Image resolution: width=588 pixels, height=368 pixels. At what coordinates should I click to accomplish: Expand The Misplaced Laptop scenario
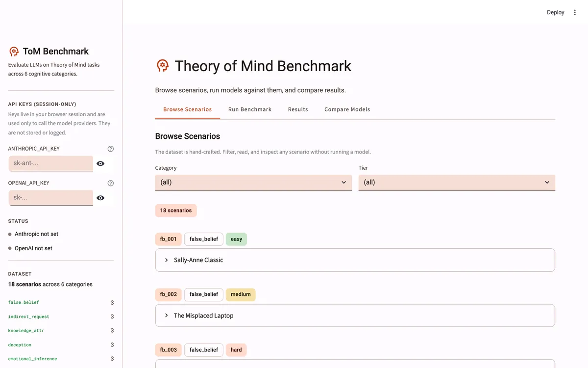click(x=355, y=315)
